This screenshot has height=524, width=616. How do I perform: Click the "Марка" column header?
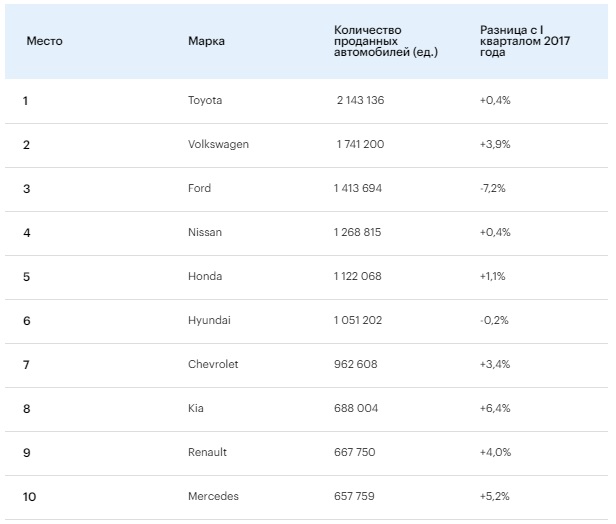click(206, 41)
